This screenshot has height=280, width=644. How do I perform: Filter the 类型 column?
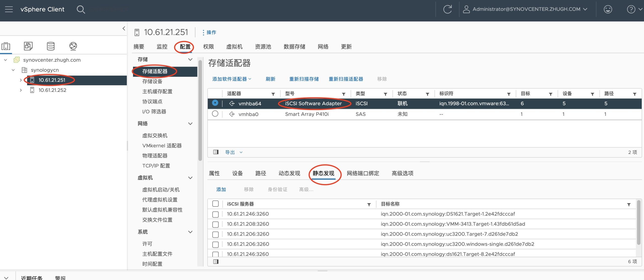385,94
